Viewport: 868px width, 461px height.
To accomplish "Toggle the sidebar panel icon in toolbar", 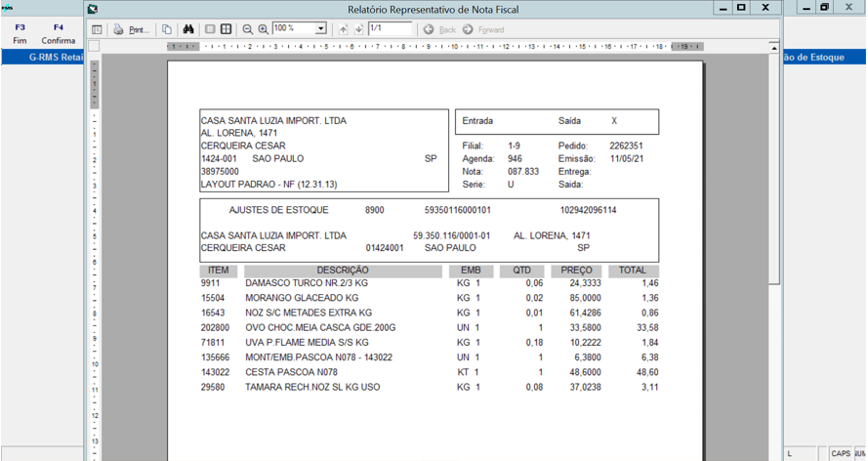I will point(97,29).
